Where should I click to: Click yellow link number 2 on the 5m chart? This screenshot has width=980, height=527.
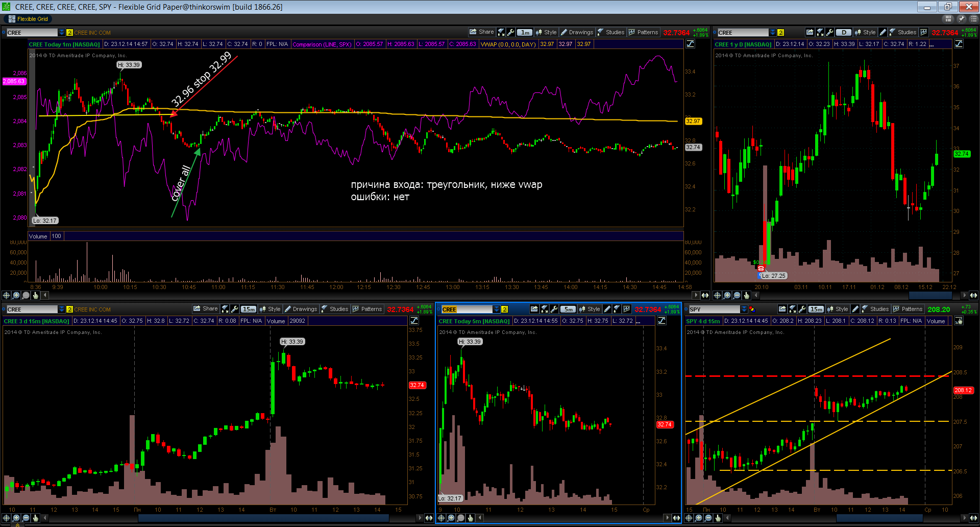pyautogui.click(x=505, y=309)
